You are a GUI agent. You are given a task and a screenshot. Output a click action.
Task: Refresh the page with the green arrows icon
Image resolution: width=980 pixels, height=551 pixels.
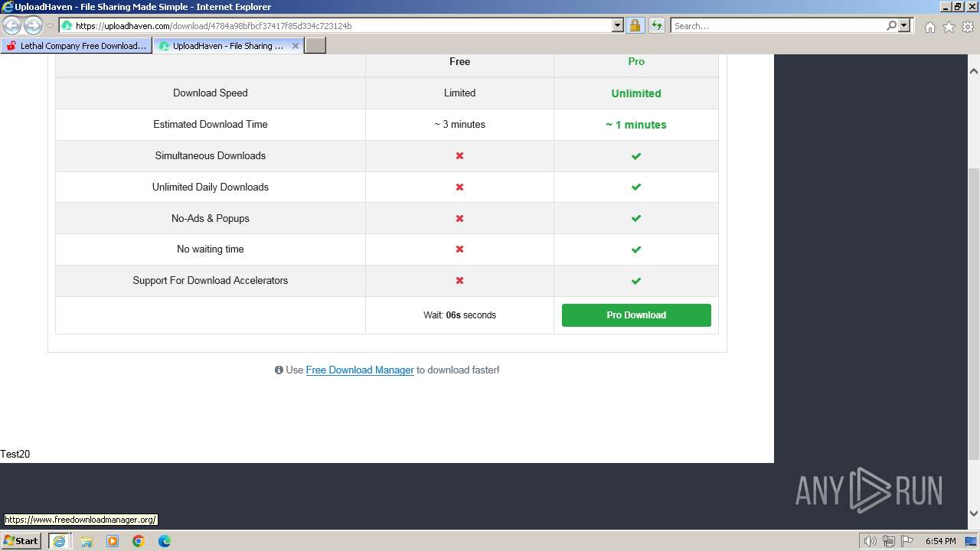(656, 26)
